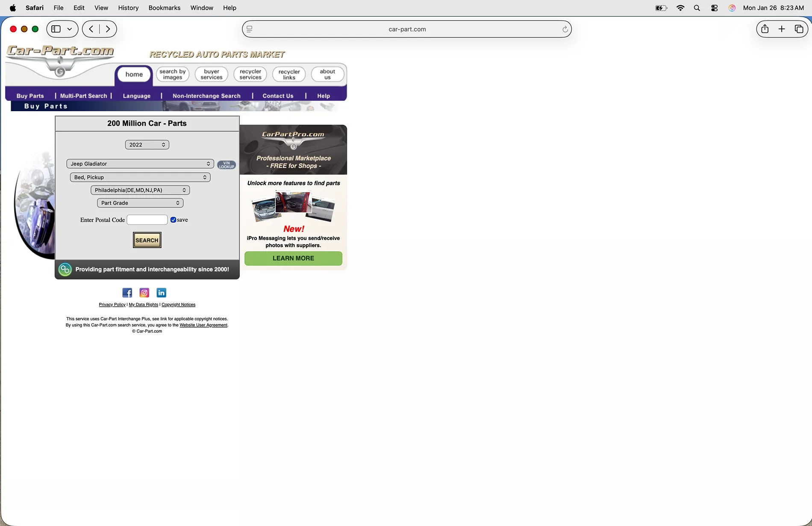Open the Part Grade dropdown
Viewport: 812px width, 526px height.
point(140,203)
